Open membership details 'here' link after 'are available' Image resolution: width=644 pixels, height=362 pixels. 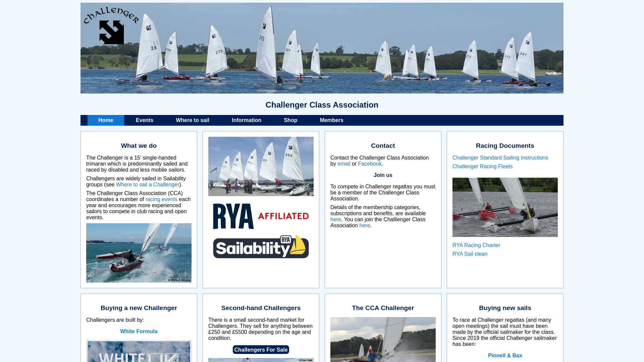click(336, 220)
